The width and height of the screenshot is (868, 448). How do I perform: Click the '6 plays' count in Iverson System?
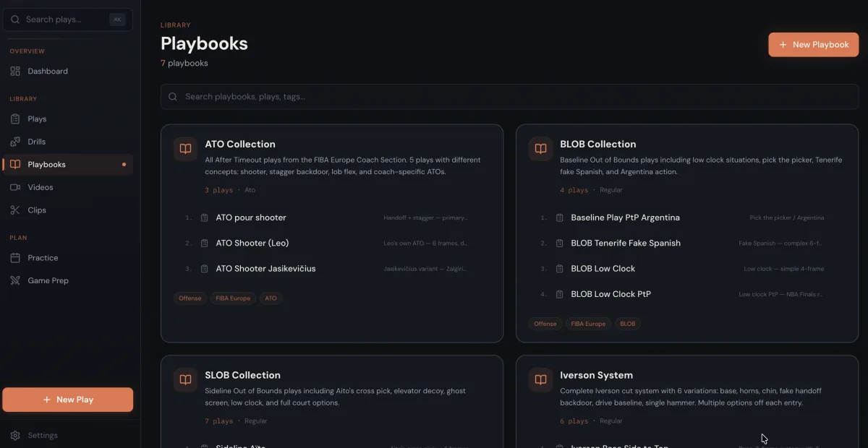coord(574,421)
